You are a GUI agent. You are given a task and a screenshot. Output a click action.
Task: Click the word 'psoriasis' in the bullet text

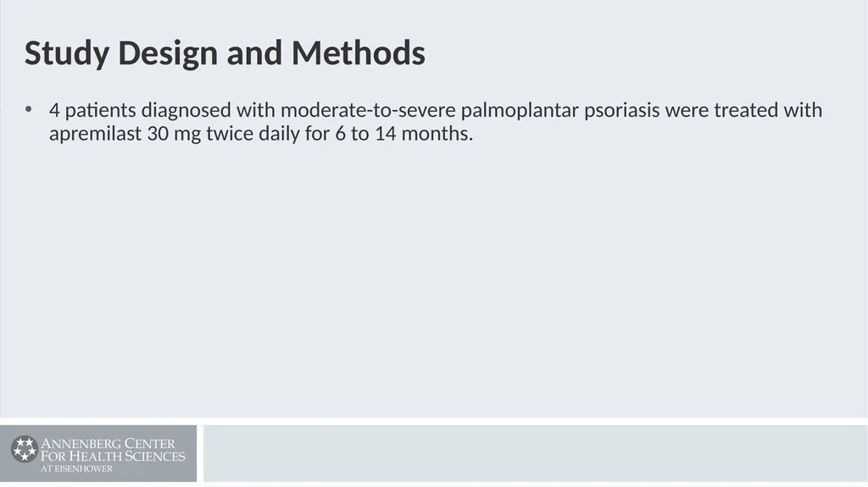[x=621, y=111]
